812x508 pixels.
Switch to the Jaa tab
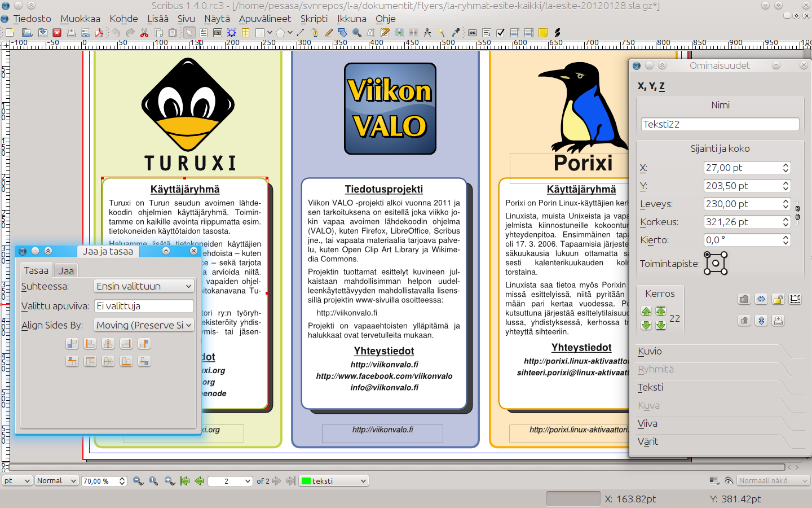coord(66,271)
